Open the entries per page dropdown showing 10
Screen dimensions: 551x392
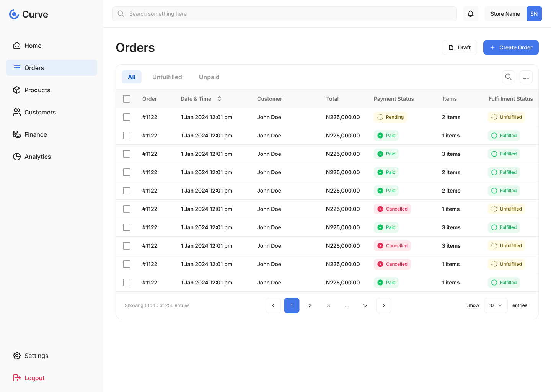pos(496,305)
